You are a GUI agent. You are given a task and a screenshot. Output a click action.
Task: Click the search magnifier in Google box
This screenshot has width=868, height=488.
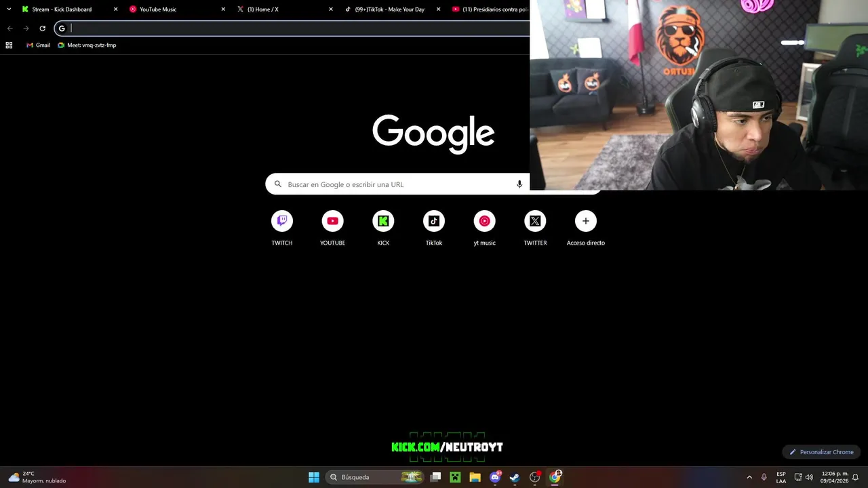(x=277, y=184)
